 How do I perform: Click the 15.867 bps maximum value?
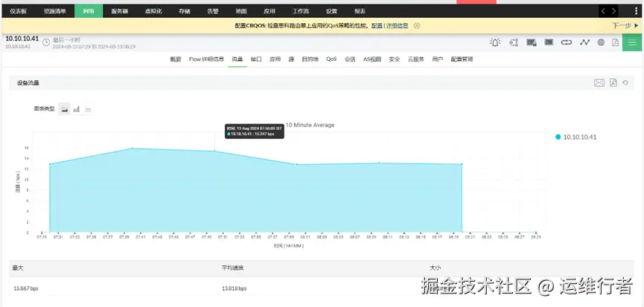[26, 288]
